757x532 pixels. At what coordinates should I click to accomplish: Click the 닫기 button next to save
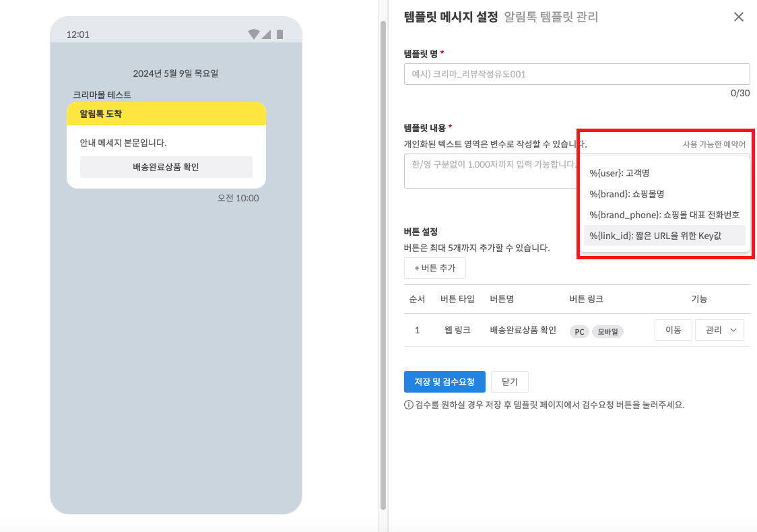pyautogui.click(x=509, y=382)
